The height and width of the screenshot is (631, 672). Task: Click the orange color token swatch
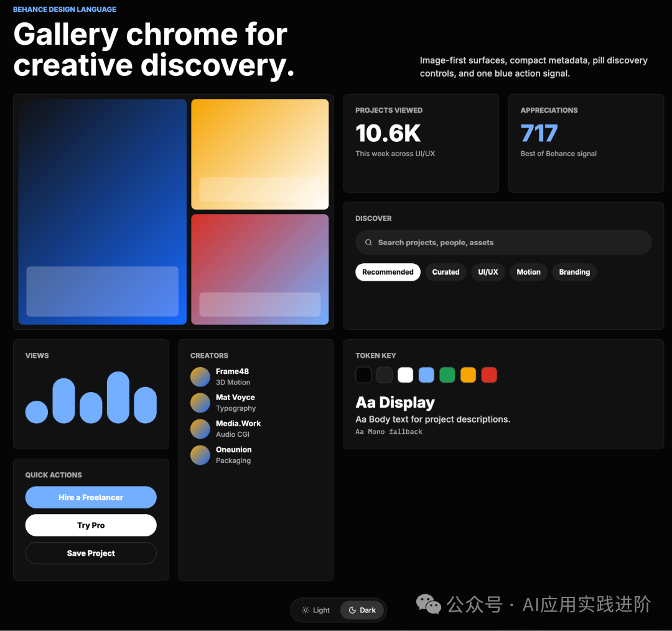[468, 375]
